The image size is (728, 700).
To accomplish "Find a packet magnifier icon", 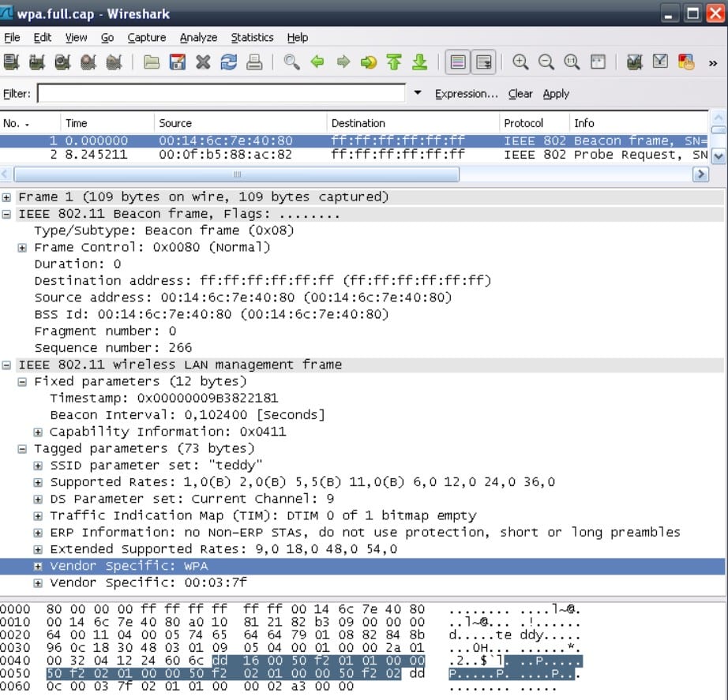I will [x=291, y=62].
